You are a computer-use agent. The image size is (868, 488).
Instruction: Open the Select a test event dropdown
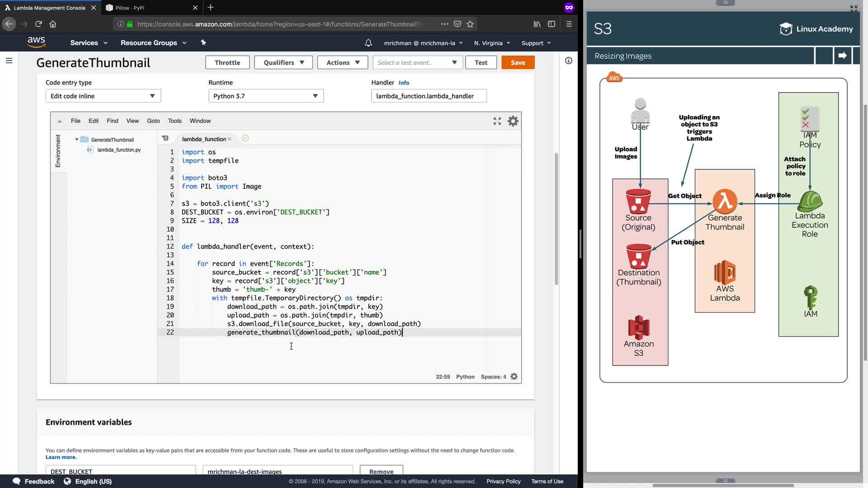[x=417, y=62]
